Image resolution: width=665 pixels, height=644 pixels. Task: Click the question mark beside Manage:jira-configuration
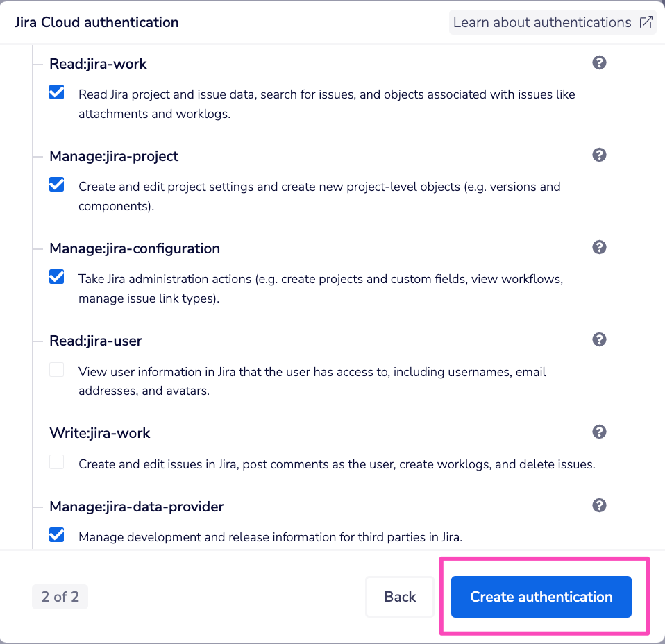599,247
